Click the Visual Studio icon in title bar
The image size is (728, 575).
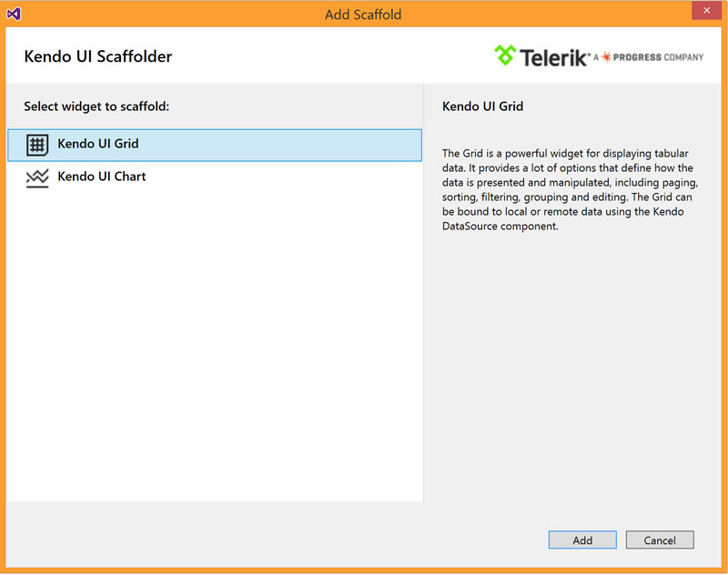click(x=14, y=14)
